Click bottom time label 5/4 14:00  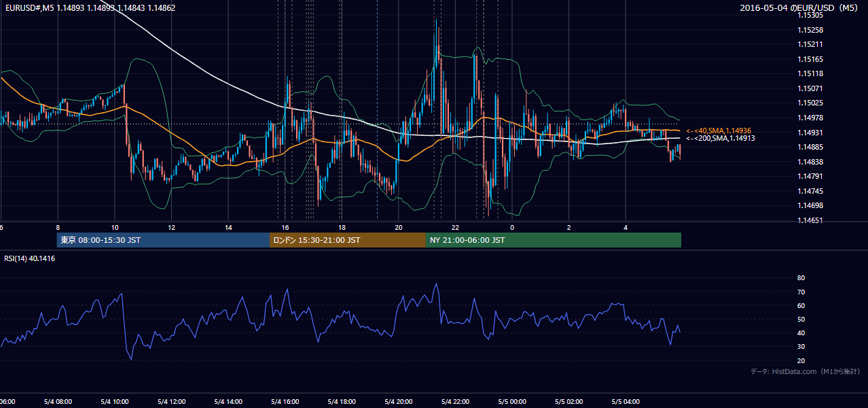[x=228, y=402]
